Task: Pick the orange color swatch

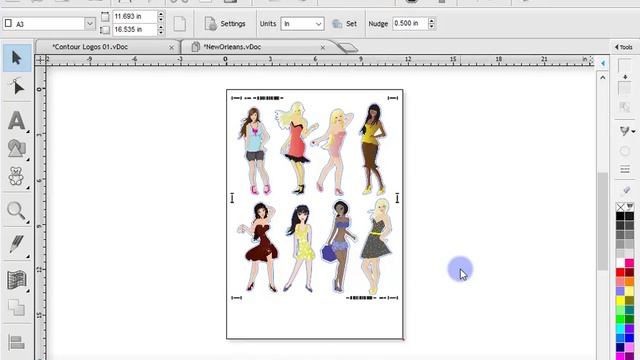Action: tap(629, 282)
